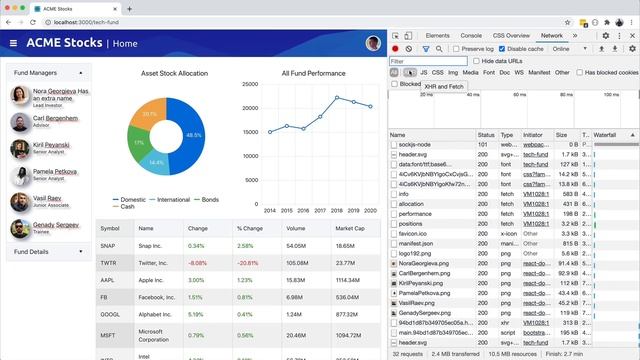The height and width of the screenshot is (360, 640).
Task: Click the export HAR download arrow icon
Action: pos(615,49)
